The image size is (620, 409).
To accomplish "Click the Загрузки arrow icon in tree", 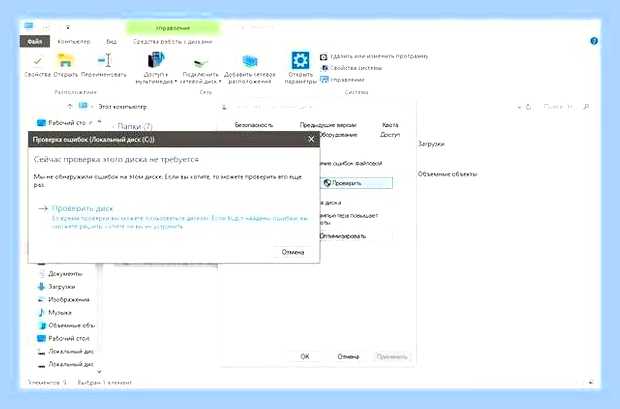I will [41, 287].
